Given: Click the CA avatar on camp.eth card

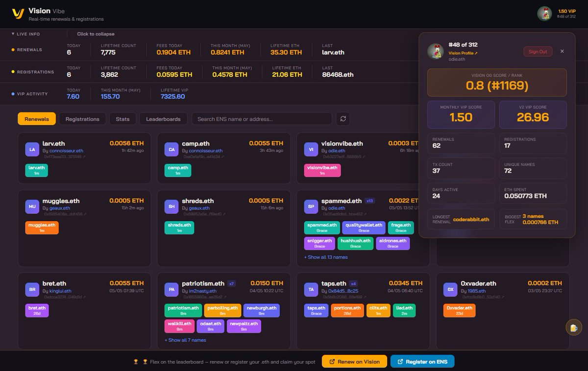Looking at the screenshot, I should [x=171, y=149].
